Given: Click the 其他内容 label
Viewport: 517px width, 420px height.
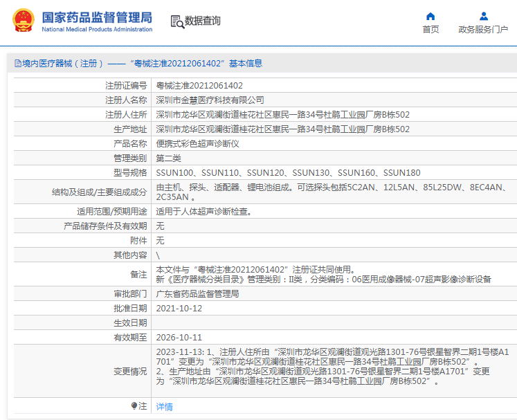Looking at the screenshot, I should click(x=130, y=255).
